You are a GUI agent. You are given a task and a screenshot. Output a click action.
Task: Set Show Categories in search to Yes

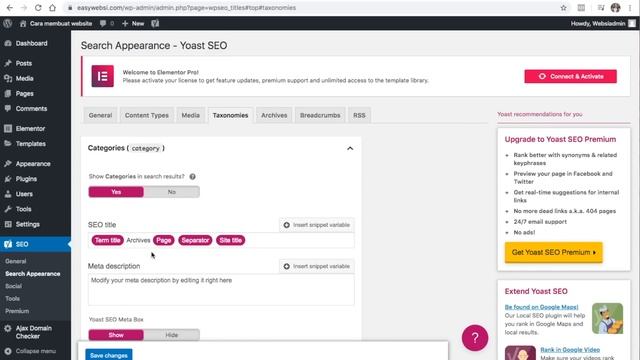[x=116, y=192]
